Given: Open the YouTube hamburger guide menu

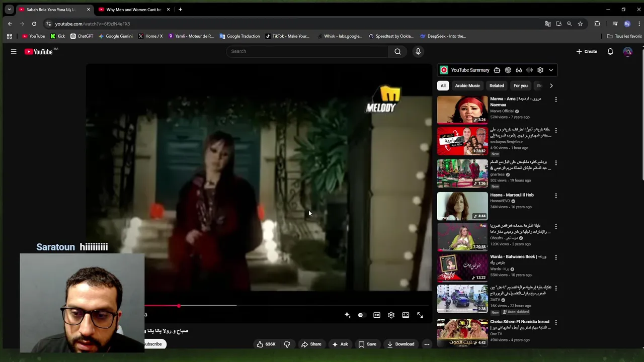Looking at the screenshot, I should pyautogui.click(x=14, y=51).
